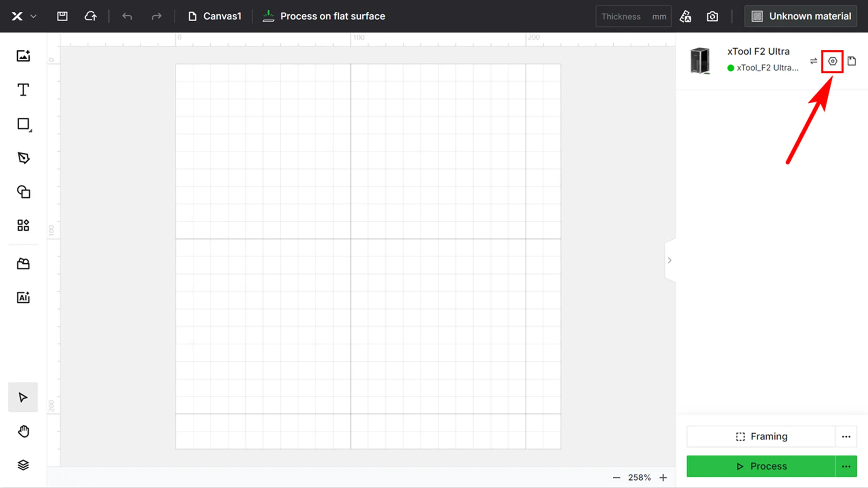Switch the connected device with the arrows icon
This screenshot has width=868, height=488.
(814, 61)
